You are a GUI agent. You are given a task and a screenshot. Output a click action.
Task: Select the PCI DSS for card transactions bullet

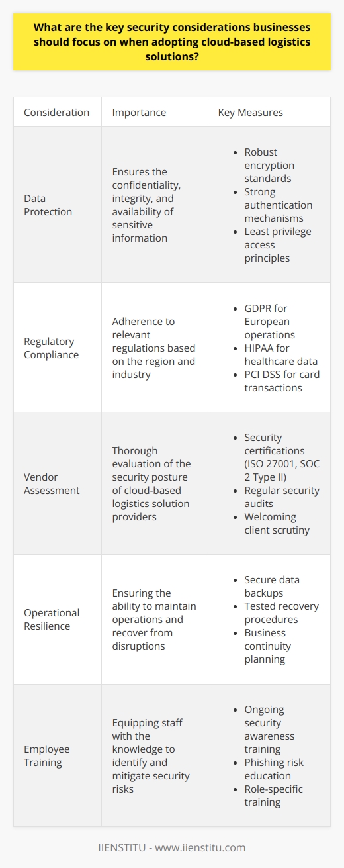269,379
